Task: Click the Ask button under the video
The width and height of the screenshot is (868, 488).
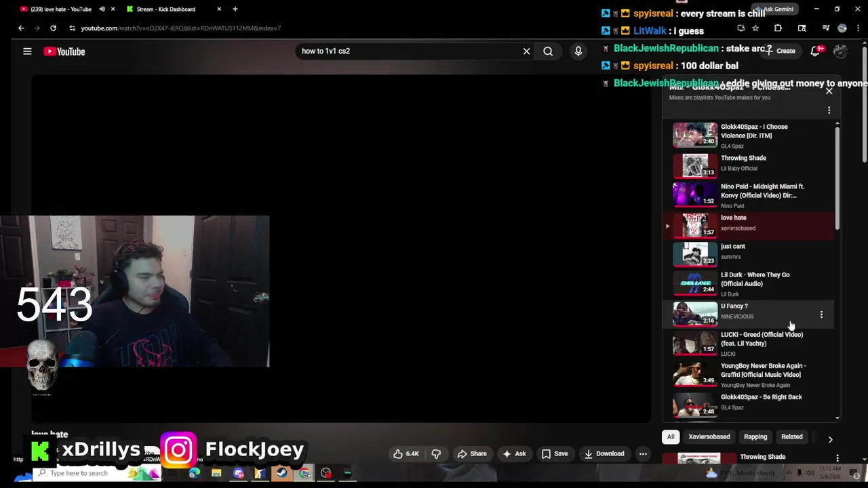Action: point(513,454)
